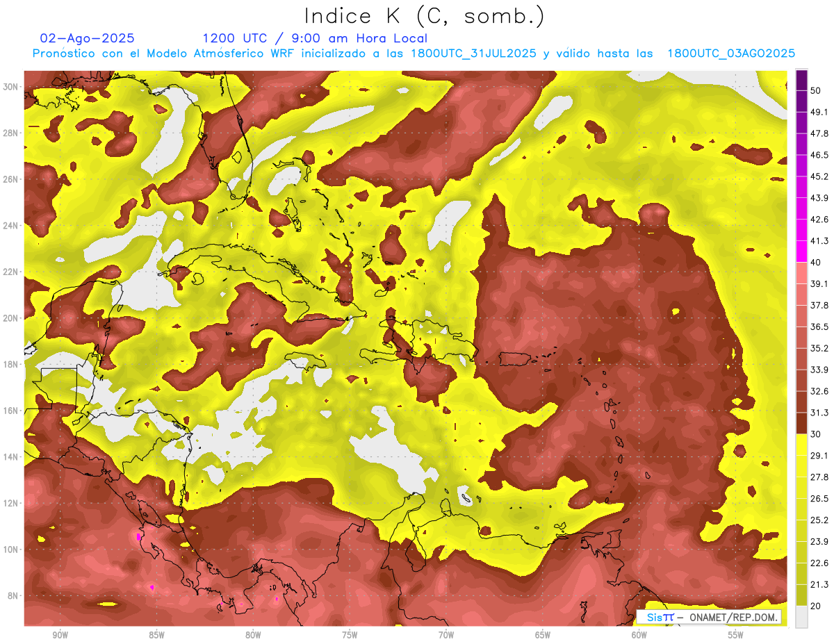Click the legend value "47.8"
The width and height of the screenshot is (834, 644).
819,133
